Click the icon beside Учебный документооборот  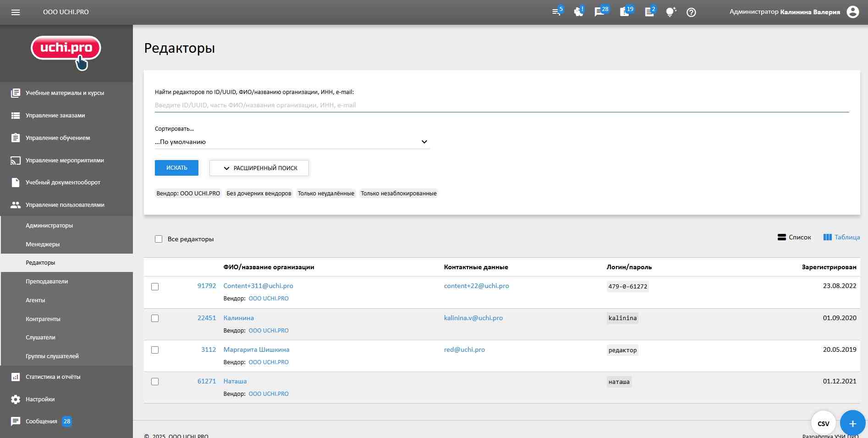(x=16, y=183)
